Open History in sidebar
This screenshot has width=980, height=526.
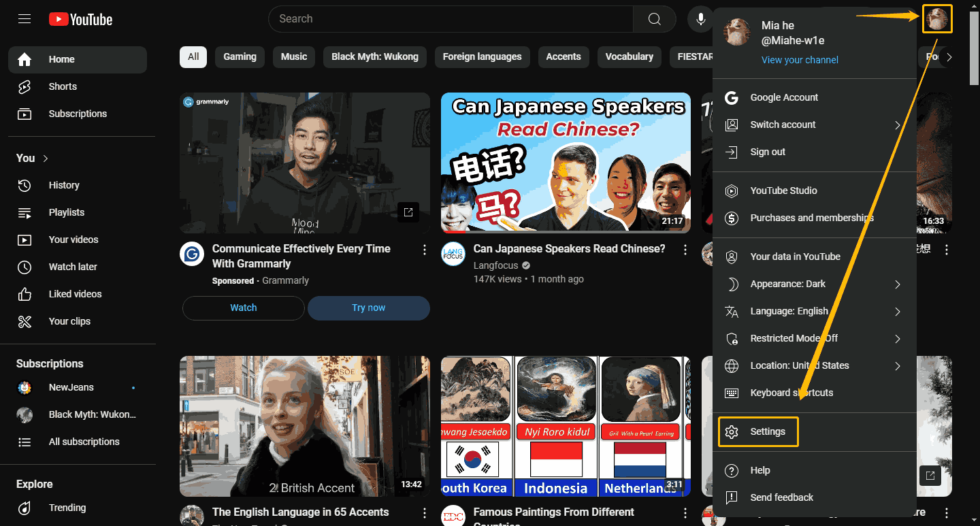click(x=78, y=185)
